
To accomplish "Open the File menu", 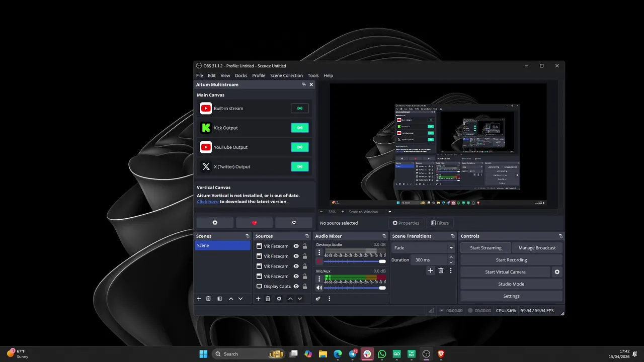I will point(200,75).
